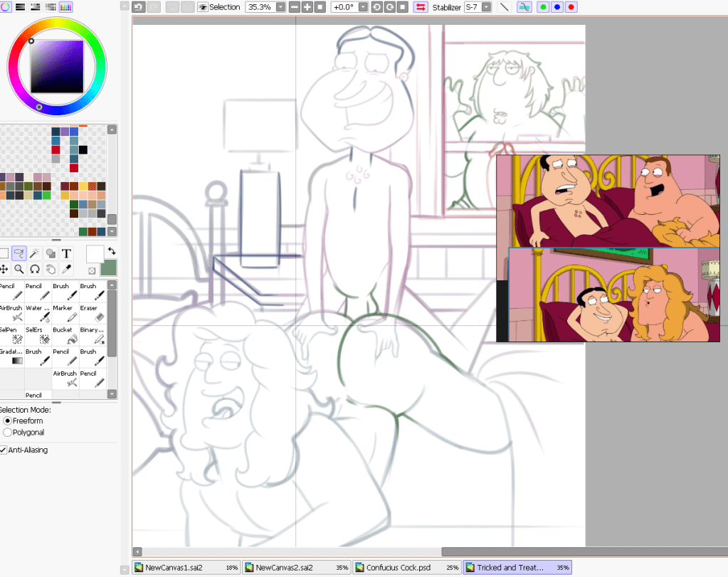
Task: Pick the Eyedropper color picker tool
Action: point(66,269)
